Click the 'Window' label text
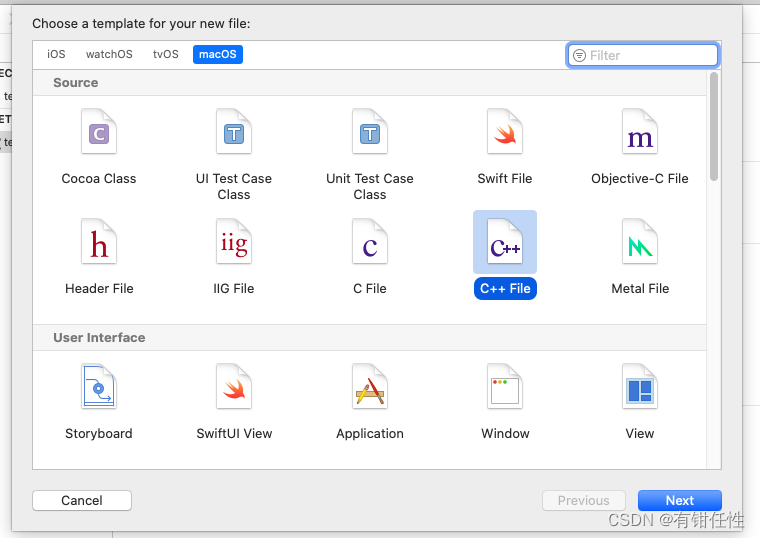 point(505,433)
